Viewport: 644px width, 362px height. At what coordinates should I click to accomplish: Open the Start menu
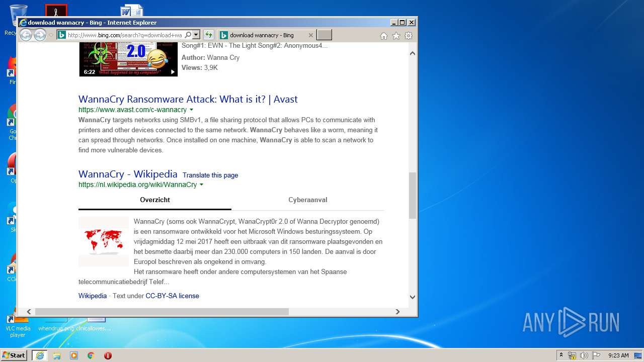14,355
